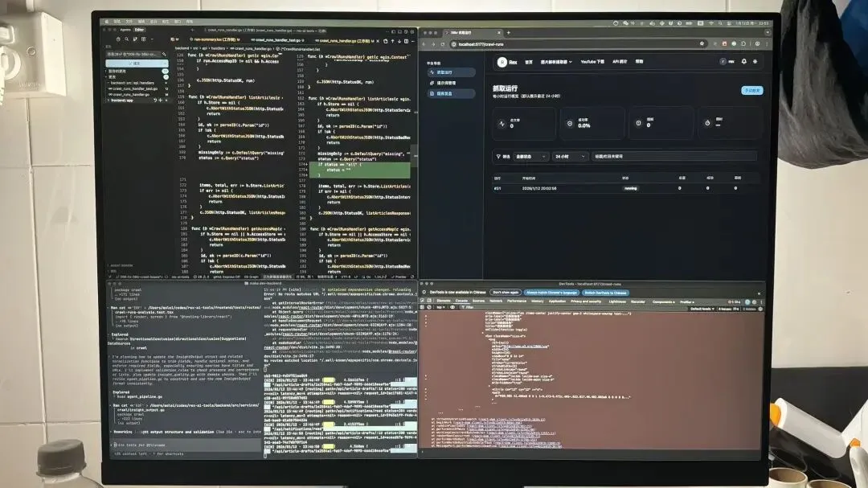The width and height of the screenshot is (868, 488).
Task: Close the crawl_runs_handler.go diff tab
Action: 378,41
